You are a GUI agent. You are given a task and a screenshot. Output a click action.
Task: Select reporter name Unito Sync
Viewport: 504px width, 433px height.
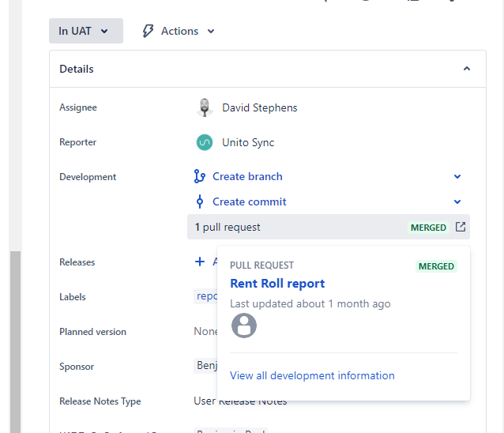(x=248, y=142)
